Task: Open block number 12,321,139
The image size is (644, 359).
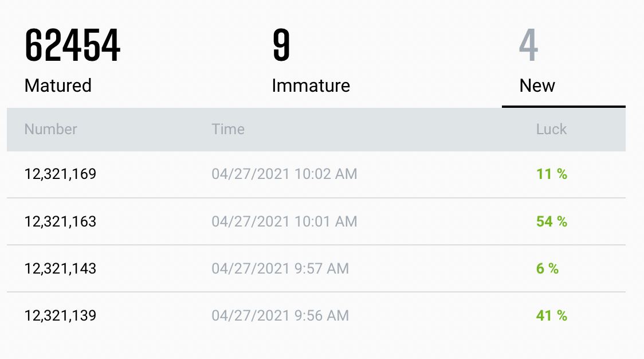Action: (x=60, y=315)
